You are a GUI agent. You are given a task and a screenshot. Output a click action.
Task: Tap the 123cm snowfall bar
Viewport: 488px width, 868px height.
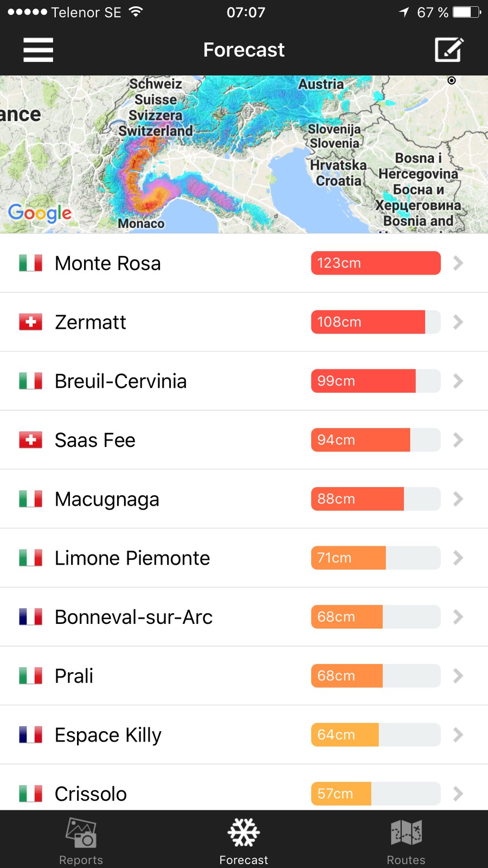tap(375, 263)
